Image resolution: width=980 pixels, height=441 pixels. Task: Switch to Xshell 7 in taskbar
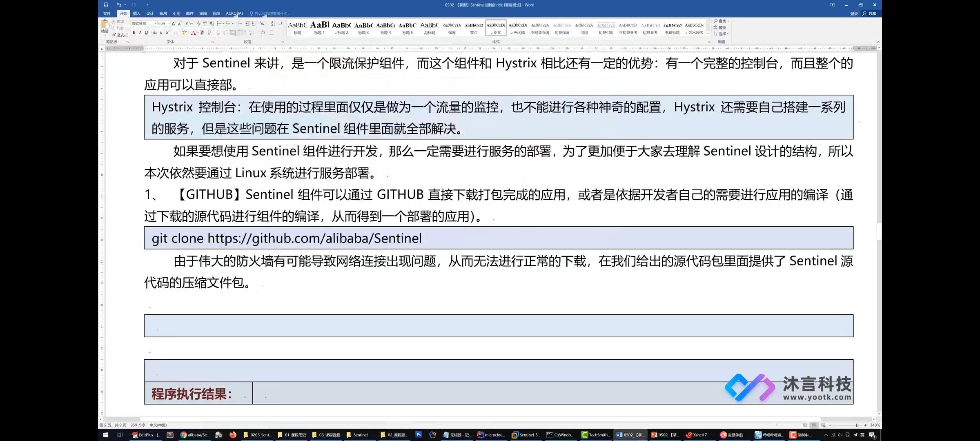[697, 435]
